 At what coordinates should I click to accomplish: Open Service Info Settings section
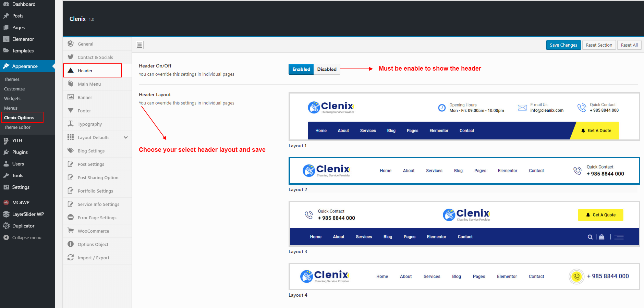97,204
